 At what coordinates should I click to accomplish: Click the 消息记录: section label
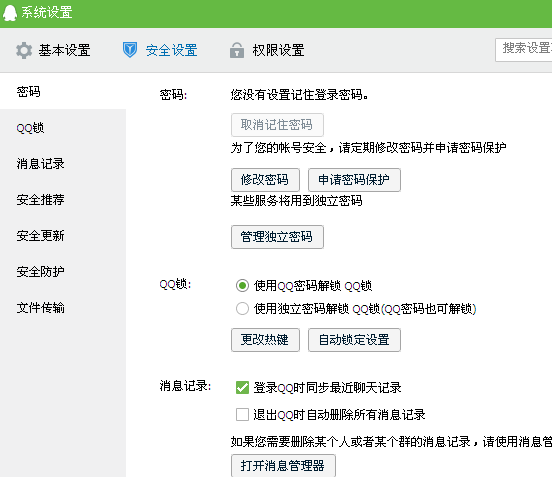click(x=185, y=386)
